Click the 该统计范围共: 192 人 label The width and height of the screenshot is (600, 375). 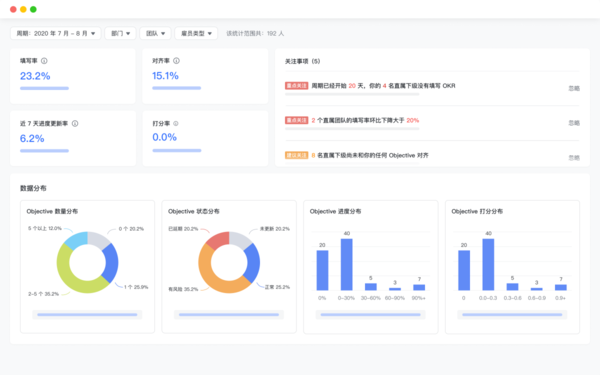tap(255, 34)
